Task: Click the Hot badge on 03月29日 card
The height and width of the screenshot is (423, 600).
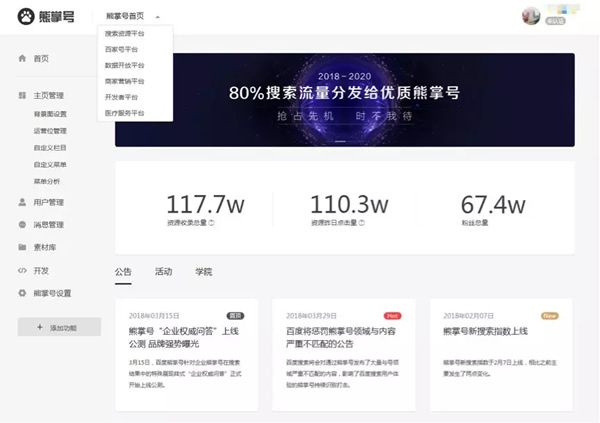Action: click(x=392, y=316)
